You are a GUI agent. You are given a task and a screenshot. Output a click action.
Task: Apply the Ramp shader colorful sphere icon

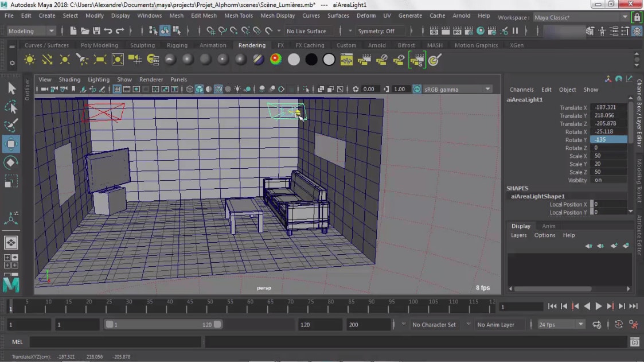(276, 60)
